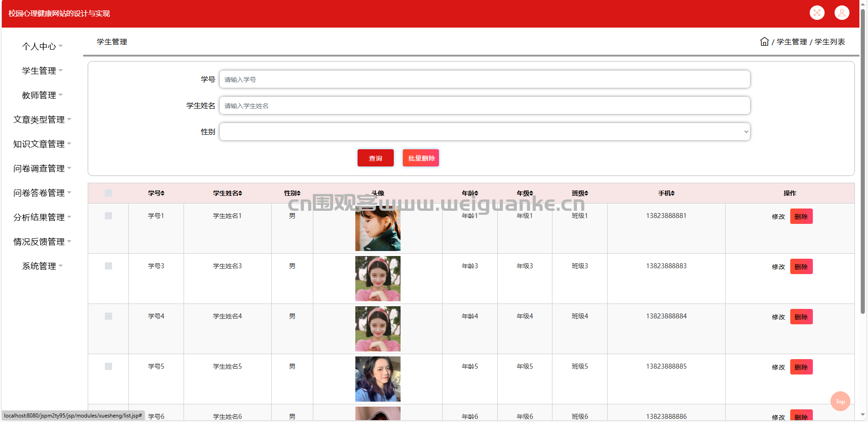868x422 pixels.
Task: Open avatar thumbnail of 学生姓名4
Action: (378, 329)
